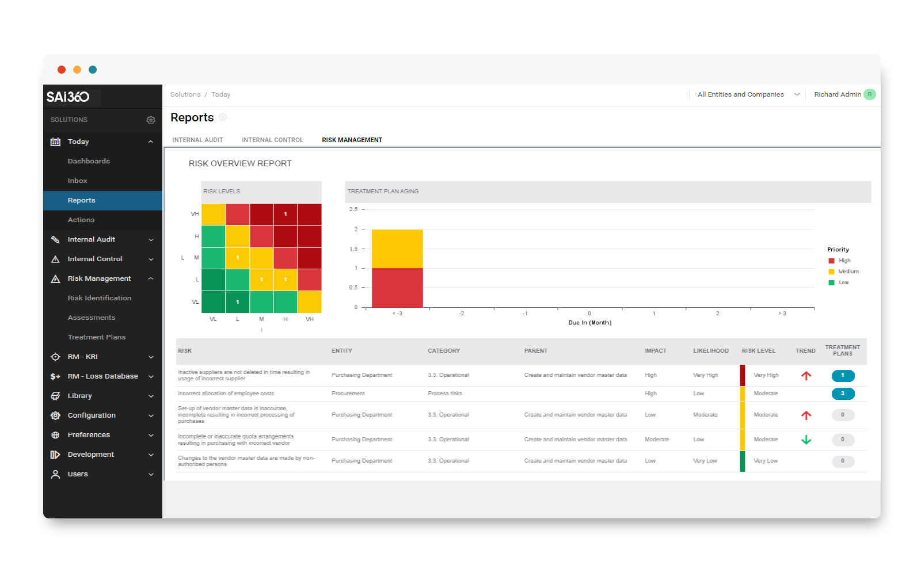Click the Internal Audit pencil icon
This screenshot has height=588, width=921.
point(55,239)
